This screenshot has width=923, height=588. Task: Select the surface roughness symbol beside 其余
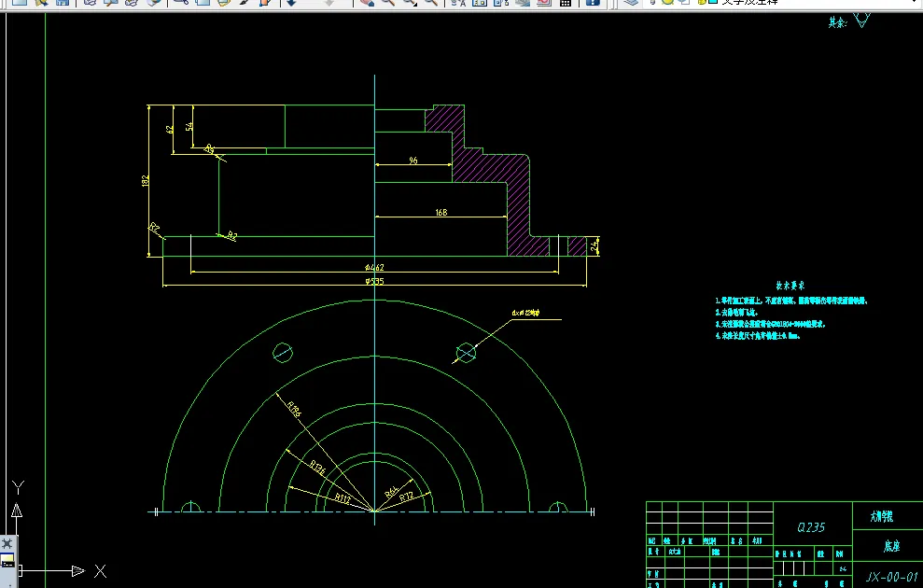[x=861, y=21]
